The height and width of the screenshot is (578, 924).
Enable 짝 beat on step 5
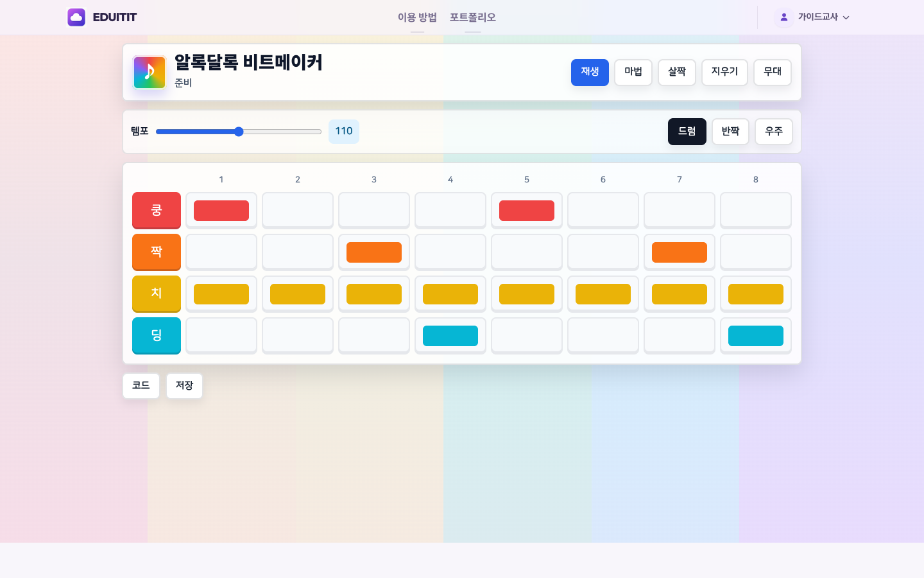(x=527, y=252)
